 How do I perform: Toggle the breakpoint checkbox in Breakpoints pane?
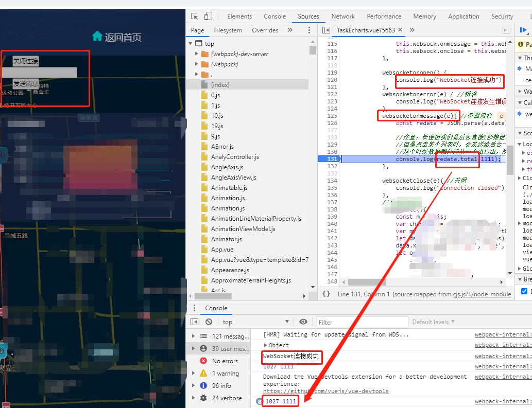(x=524, y=291)
